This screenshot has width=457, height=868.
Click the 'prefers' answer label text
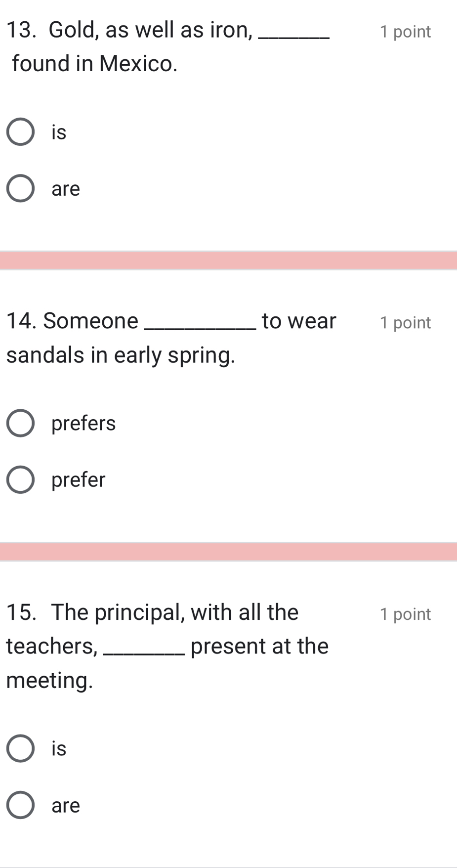pyautogui.click(x=83, y=423)
